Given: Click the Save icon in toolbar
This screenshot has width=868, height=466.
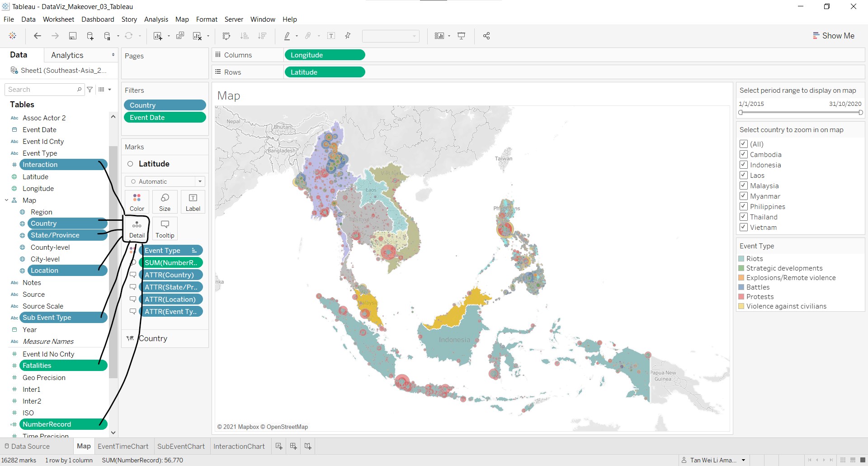Looking at the screenshot, I should click(72, 36).
